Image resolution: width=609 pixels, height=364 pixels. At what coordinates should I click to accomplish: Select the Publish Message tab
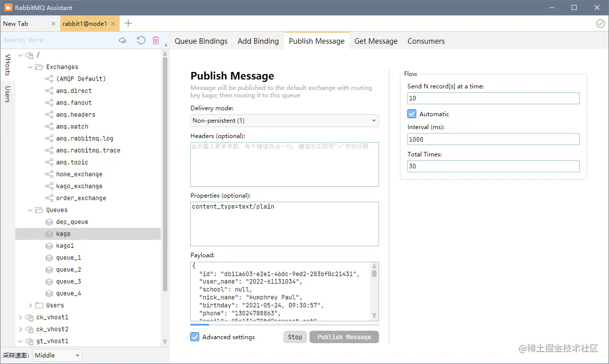point(316,41)
